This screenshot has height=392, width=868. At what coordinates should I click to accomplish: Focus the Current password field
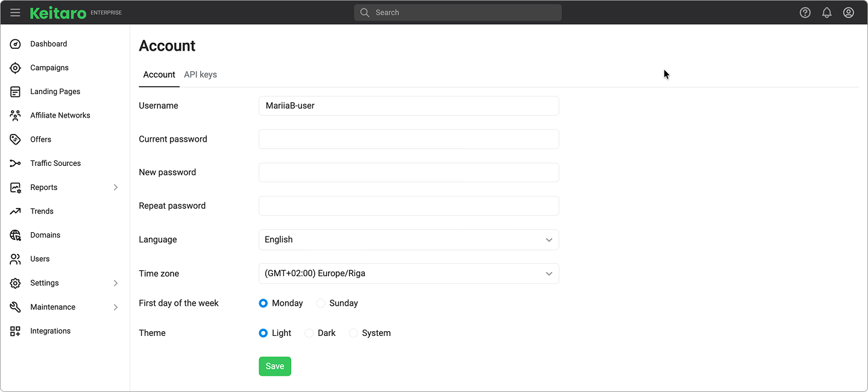coord(408,139)
